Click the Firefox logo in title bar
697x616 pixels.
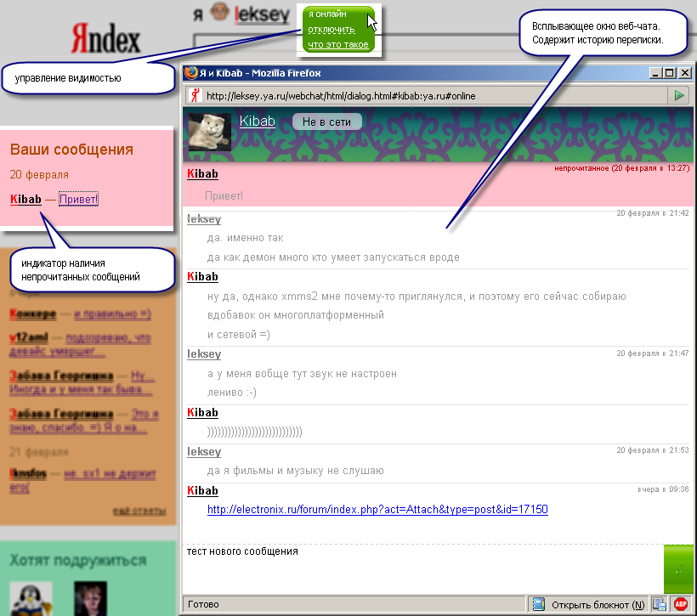click(190, 73)
